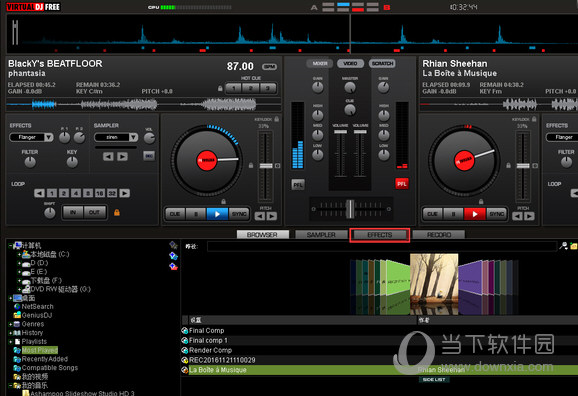This screenshot has height=396, width=578.
Task: Set loop length to 4 beats
Action: (x=76, y=193)
